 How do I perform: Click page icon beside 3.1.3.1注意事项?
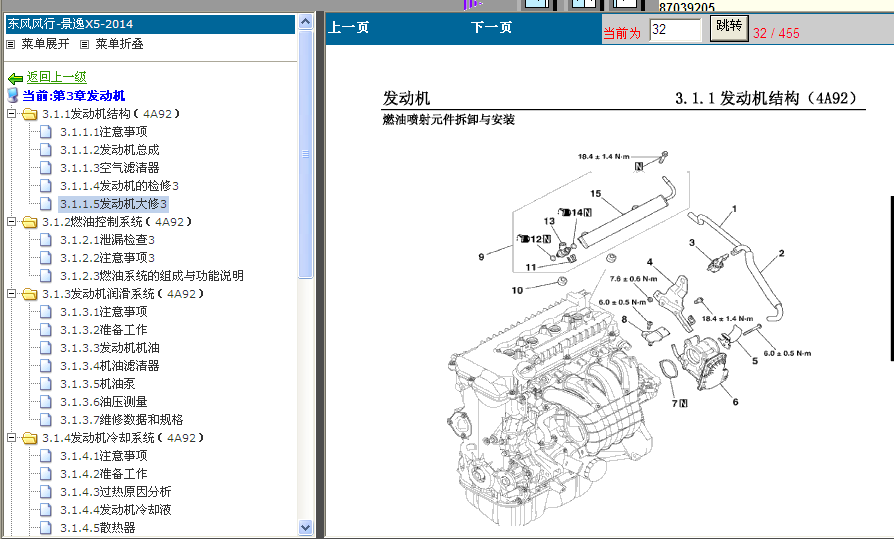tap(46, 311)
